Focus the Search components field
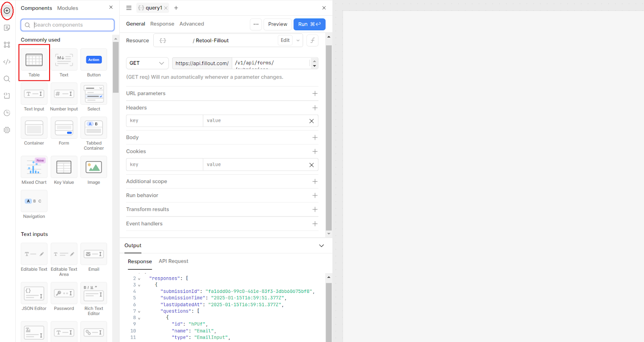Screen dimensions: 644x342 pos(68,25)
